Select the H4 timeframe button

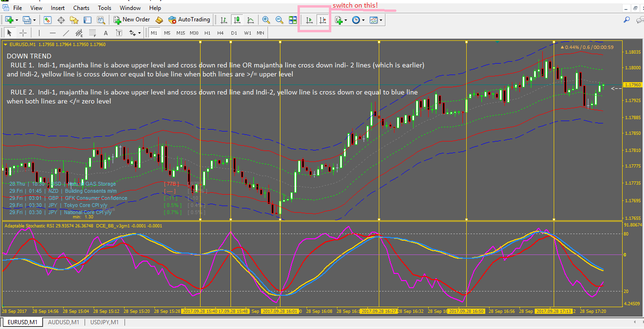tap(221, 33)
